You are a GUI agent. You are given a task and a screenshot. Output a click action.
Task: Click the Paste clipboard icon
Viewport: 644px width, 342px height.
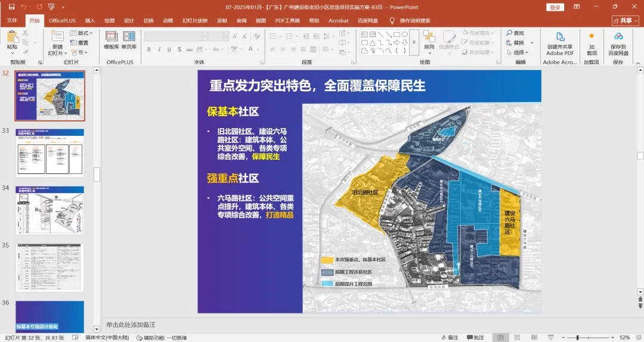pyautogui.click(x=13, y=37)
